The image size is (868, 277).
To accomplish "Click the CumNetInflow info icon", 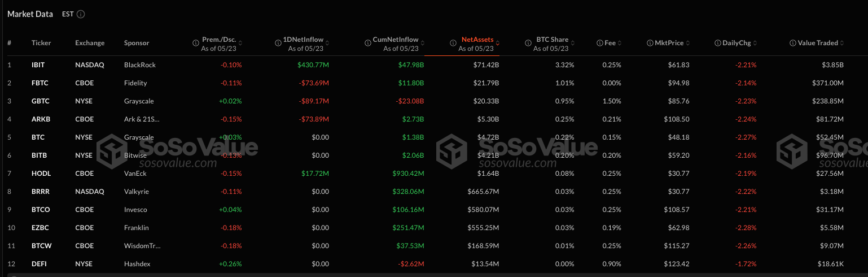I will [x=367, y=43].
